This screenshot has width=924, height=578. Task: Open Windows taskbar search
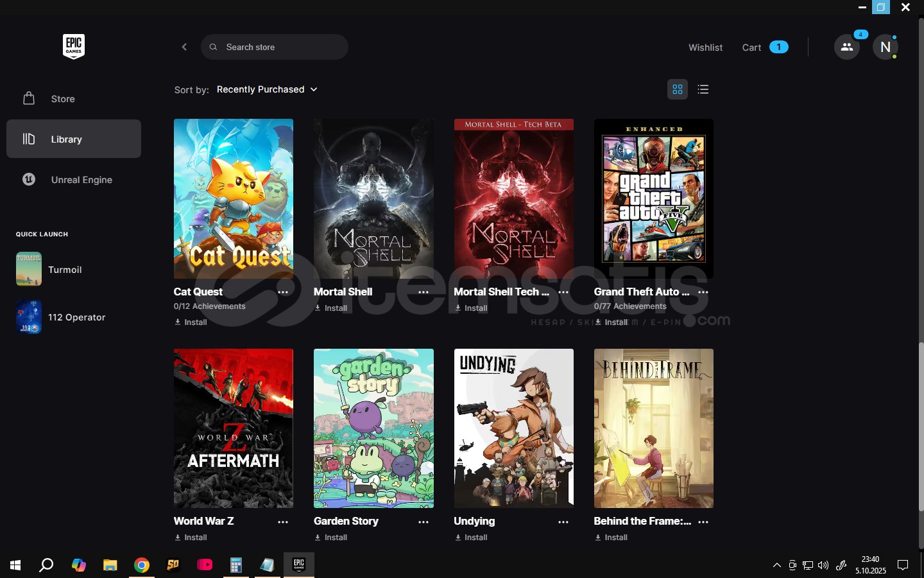click(46, 565)
